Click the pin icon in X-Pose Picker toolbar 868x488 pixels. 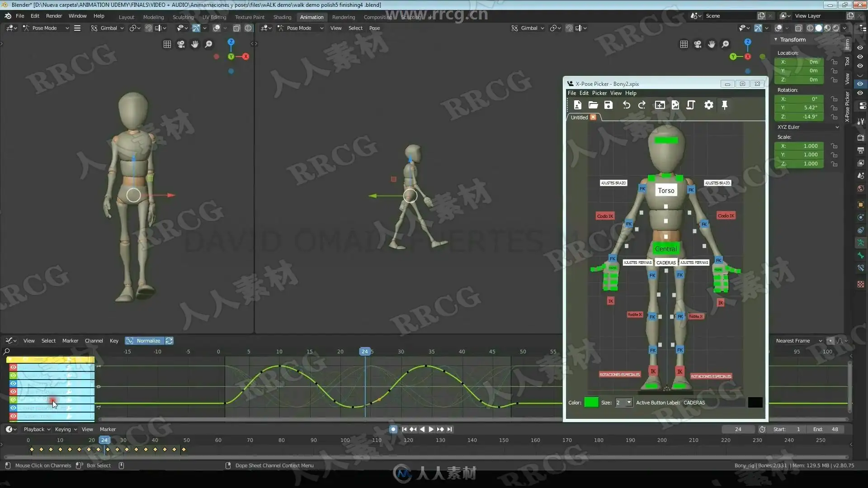[x=725, y=105]
